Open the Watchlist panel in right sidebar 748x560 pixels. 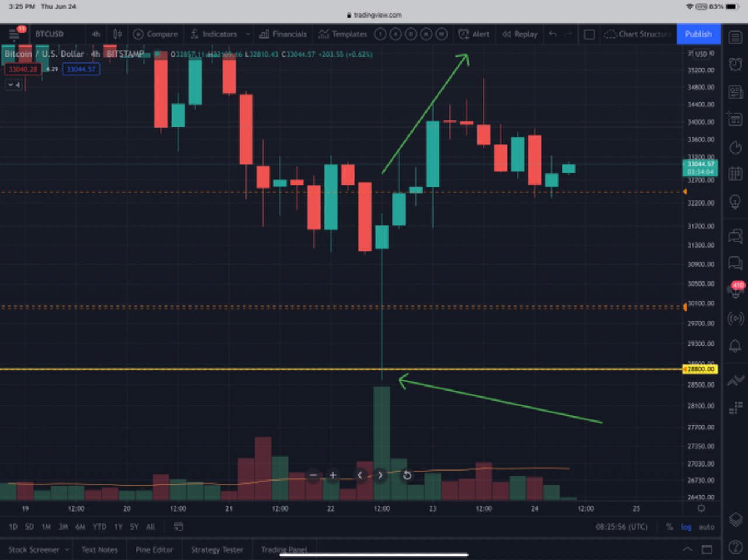(x=735, y=37)
